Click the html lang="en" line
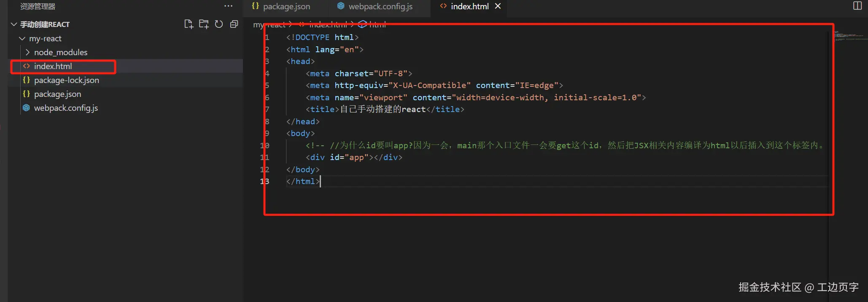Screen dimensions: 868x302 pos(325,50)
